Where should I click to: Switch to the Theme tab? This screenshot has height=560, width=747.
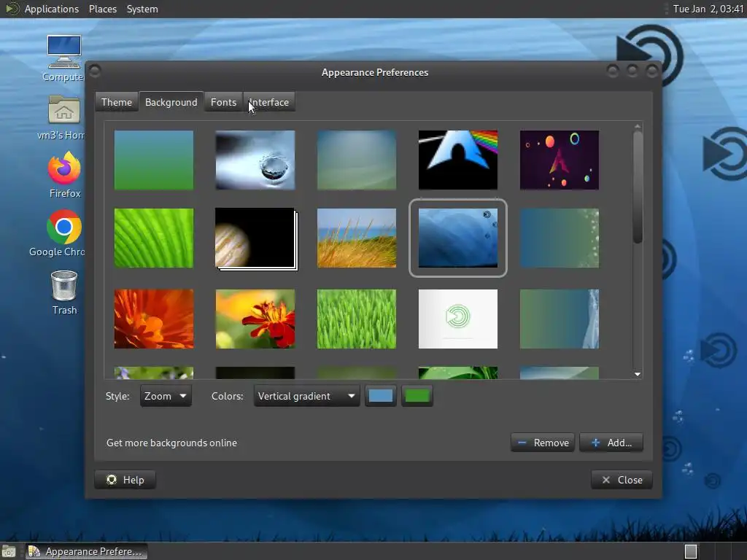pyautogui.click(x=116, y=102)
